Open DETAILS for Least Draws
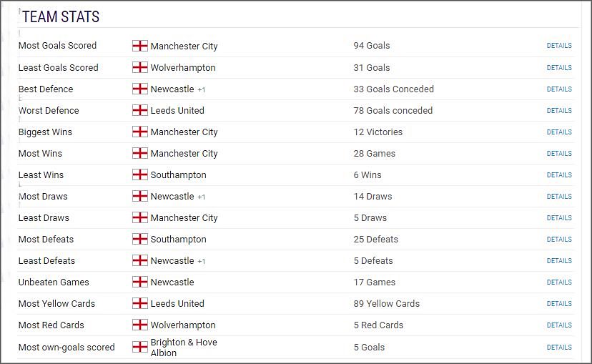This screenshot has width=592, height=364. click(x=559, y=218)
